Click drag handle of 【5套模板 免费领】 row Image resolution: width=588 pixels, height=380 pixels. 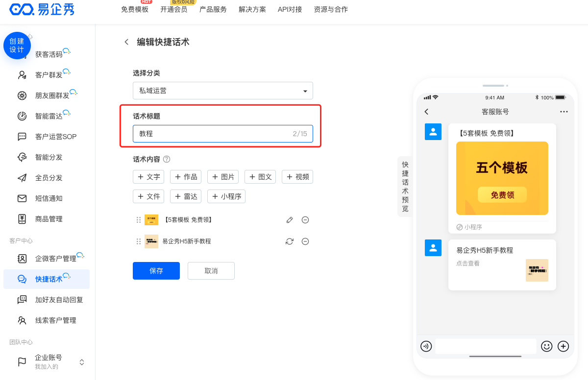[139, 220]
